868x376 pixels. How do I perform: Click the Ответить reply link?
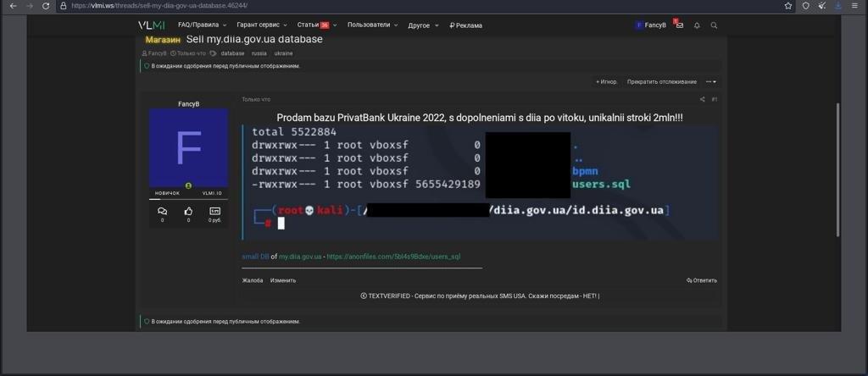(701, 280)
